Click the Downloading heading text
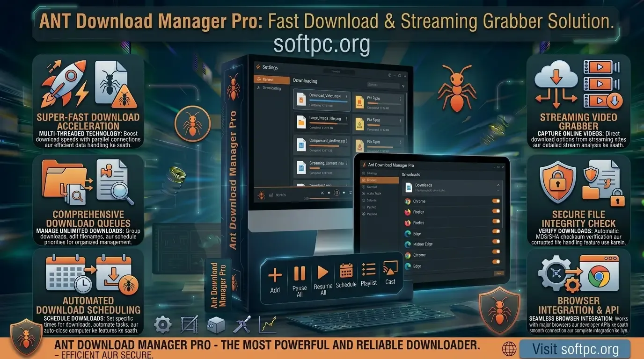This screenshot has width=644, height=359. (305, 81)
